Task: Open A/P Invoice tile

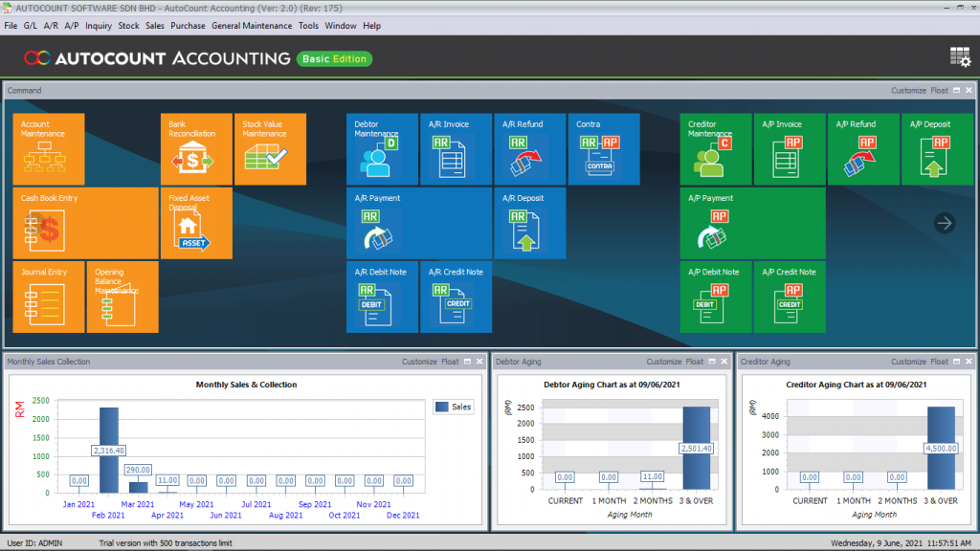Action: tap(790, 148)
